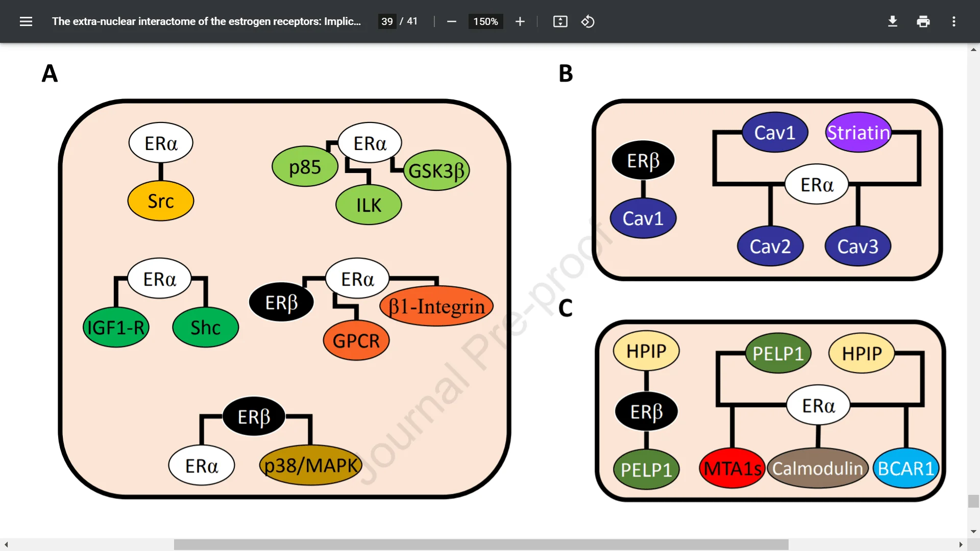Viewport: 980px width, 551px height.
Task: Click the HPIP node above ERβ
Action: 646,351
